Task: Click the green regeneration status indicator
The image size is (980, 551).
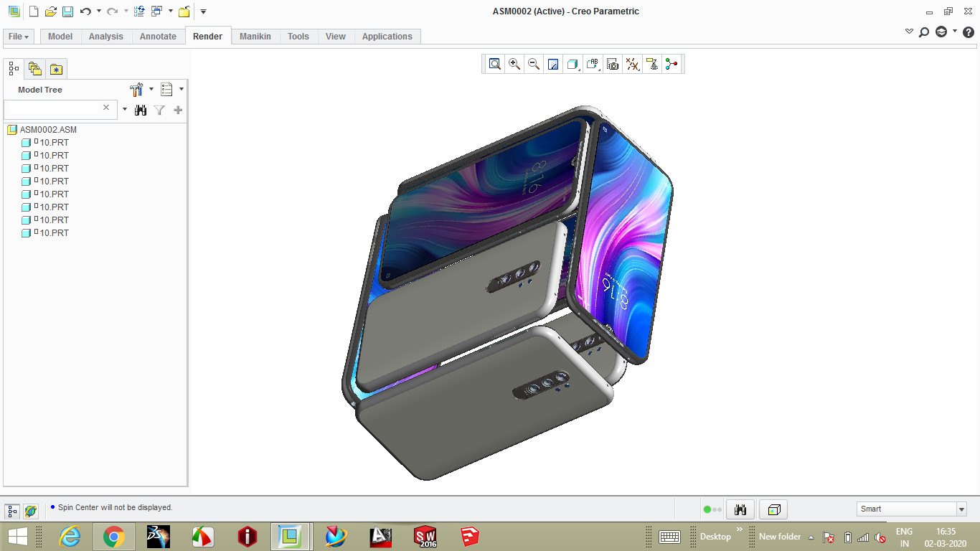Action: click(x=708, y=509)
